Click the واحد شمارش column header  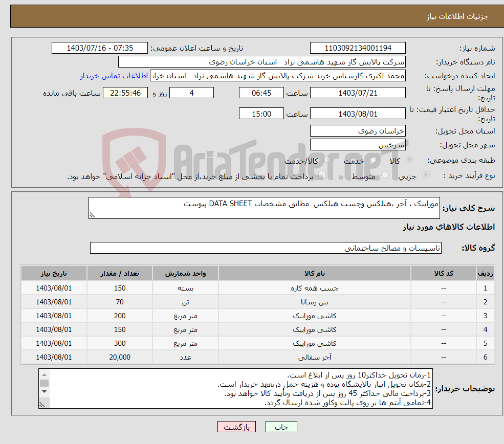pos(185,273)
